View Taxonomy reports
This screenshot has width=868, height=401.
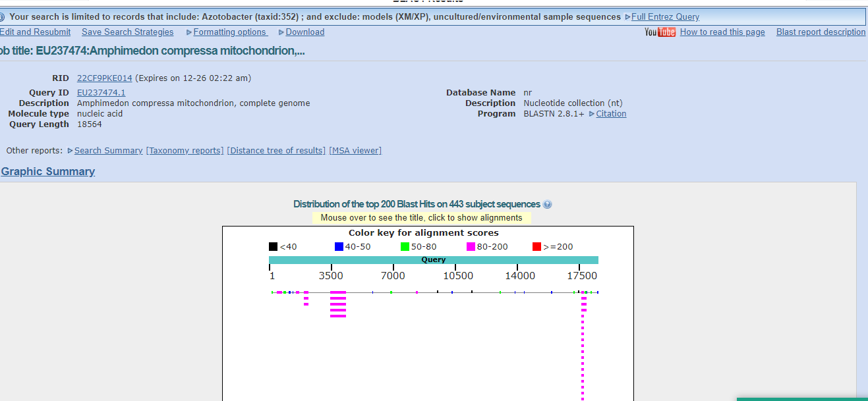tap(185, 151)
